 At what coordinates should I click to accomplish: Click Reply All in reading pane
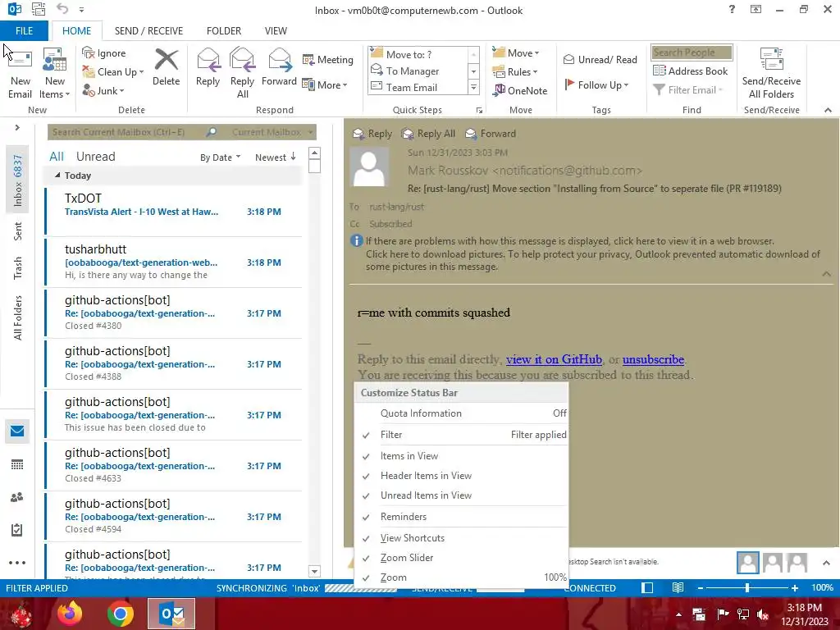point(428,134)
